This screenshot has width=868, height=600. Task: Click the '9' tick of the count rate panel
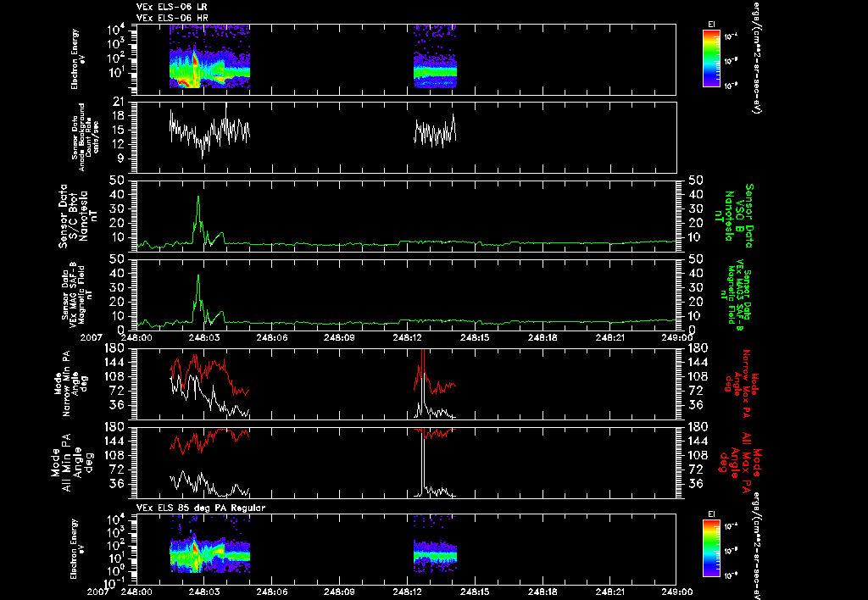[x=120, y=158]
